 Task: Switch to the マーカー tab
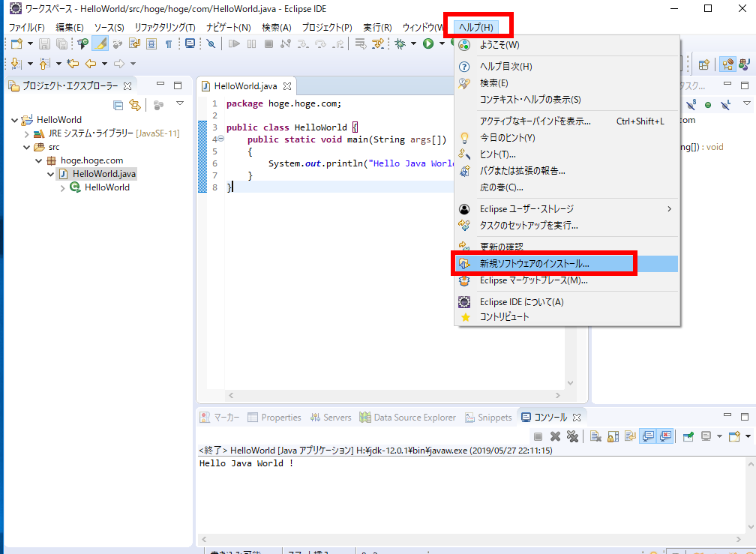pos(219,418)
